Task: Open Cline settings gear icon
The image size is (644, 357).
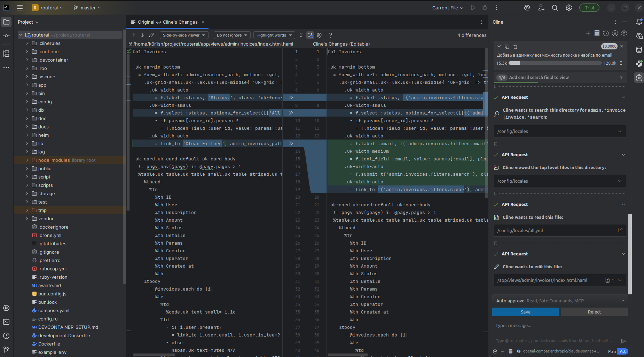Action: pyautogui.click(x=624, y=33)
